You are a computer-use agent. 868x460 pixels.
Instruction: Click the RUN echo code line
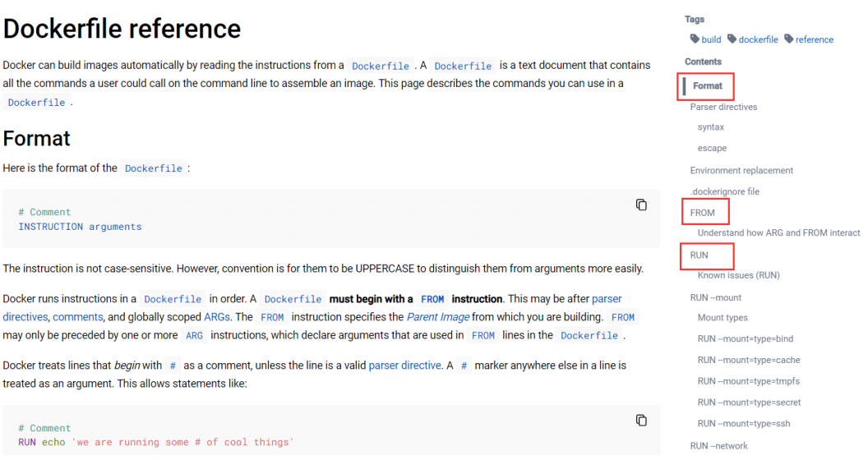(155, 442)
